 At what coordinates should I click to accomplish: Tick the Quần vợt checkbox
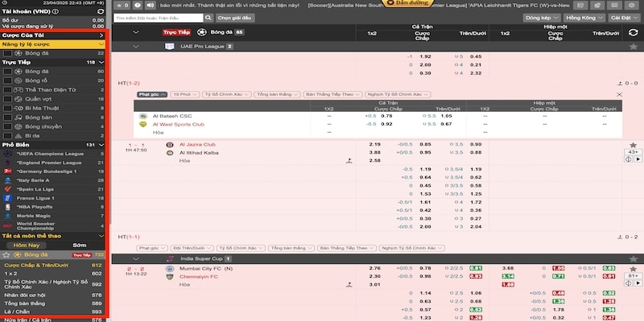tap(7, 97)
